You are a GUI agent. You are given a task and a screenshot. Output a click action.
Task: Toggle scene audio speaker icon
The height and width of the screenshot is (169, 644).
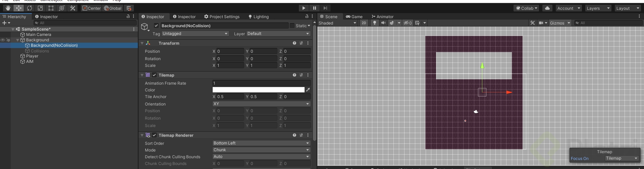pos(383,23)
